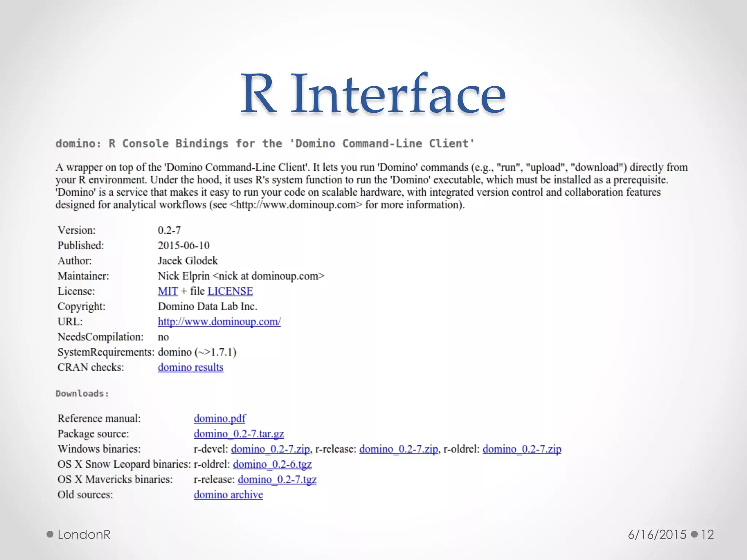Click the Old sources: label

tap(85, 495)
